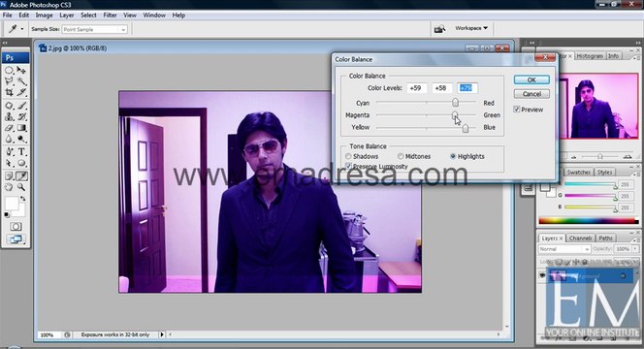Select the Zoom tool
The height and width of the screenshot is (349, 644).
[21, 187]
